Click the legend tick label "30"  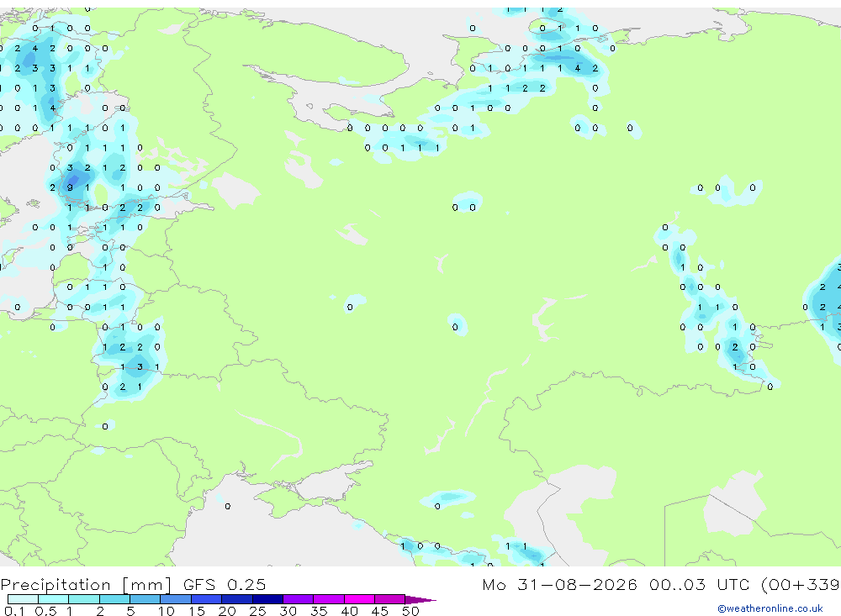tap(288, 611)
